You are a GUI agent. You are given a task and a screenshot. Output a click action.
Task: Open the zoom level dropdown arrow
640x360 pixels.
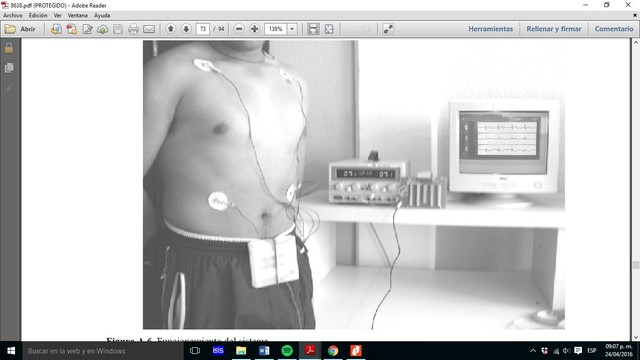click(292, 29)
